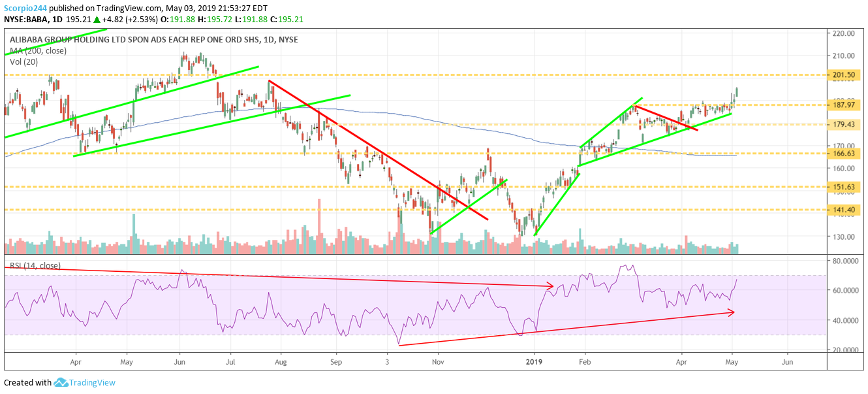This screenshot has height=394, width=868.
Task: Click the 220.00 price axis label
Action: 843,33
